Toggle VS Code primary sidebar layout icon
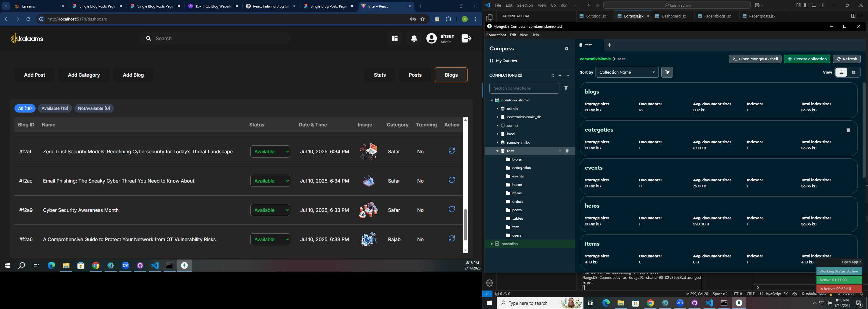The width and height of the screenshot is (868, 309). pyautogui.click(x=806, y=5)
